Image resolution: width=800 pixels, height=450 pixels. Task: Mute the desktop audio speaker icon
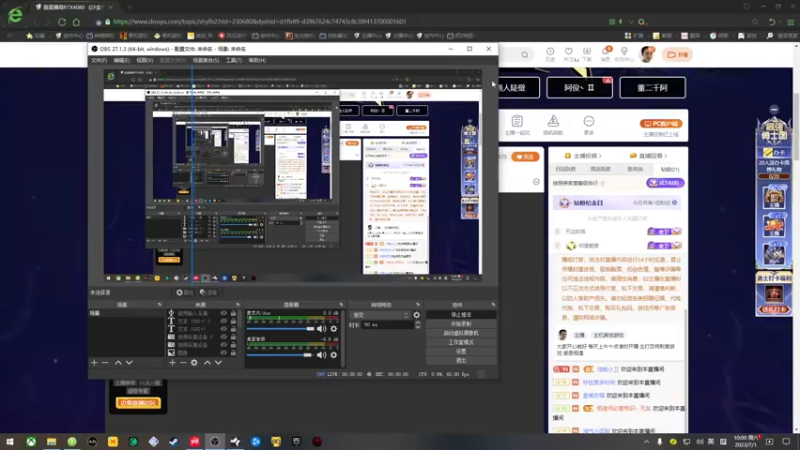tap(321, 355)
